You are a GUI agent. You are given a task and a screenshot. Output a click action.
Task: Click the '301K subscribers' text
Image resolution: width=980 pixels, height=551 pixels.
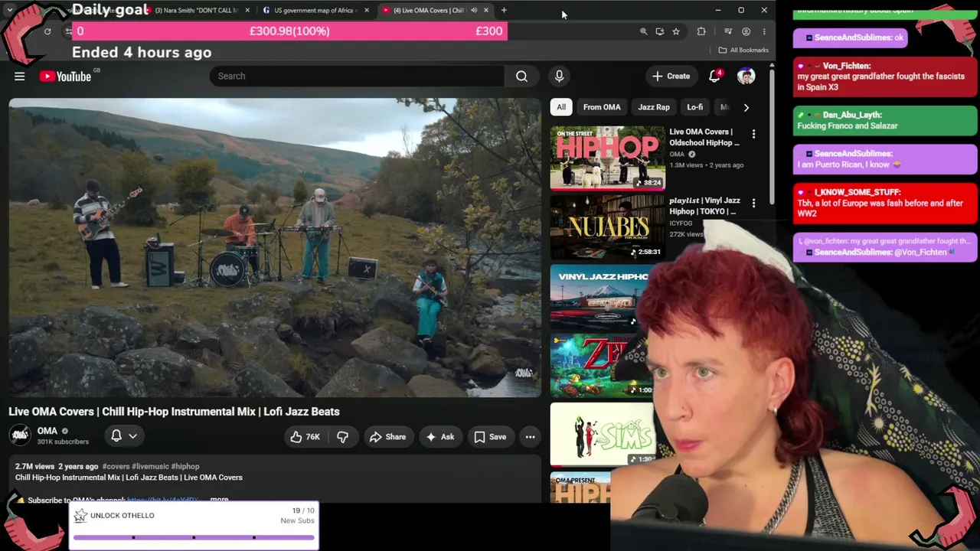(x=63, y=442)
